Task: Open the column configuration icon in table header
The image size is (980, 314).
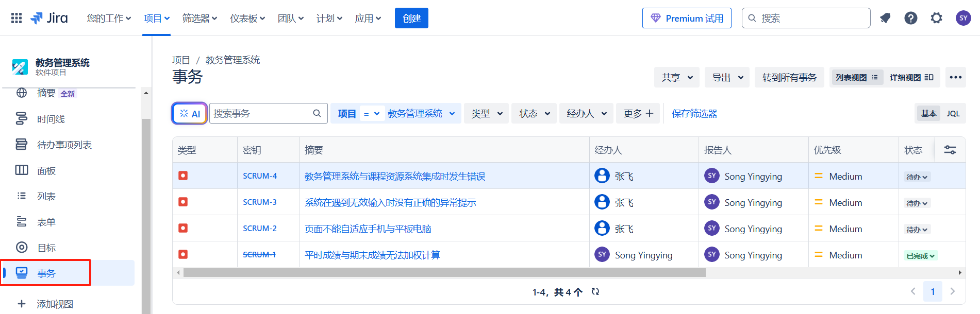Action: (950, 150)
